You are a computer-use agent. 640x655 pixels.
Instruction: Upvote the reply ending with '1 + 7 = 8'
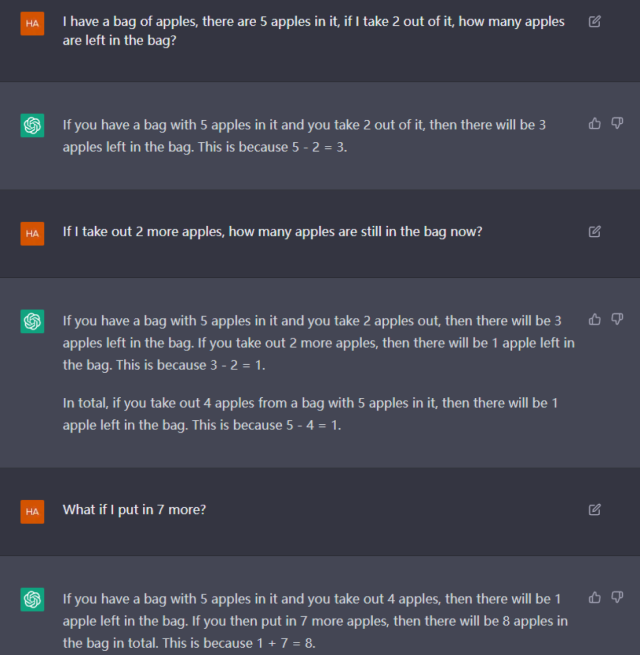click(595, 598)
